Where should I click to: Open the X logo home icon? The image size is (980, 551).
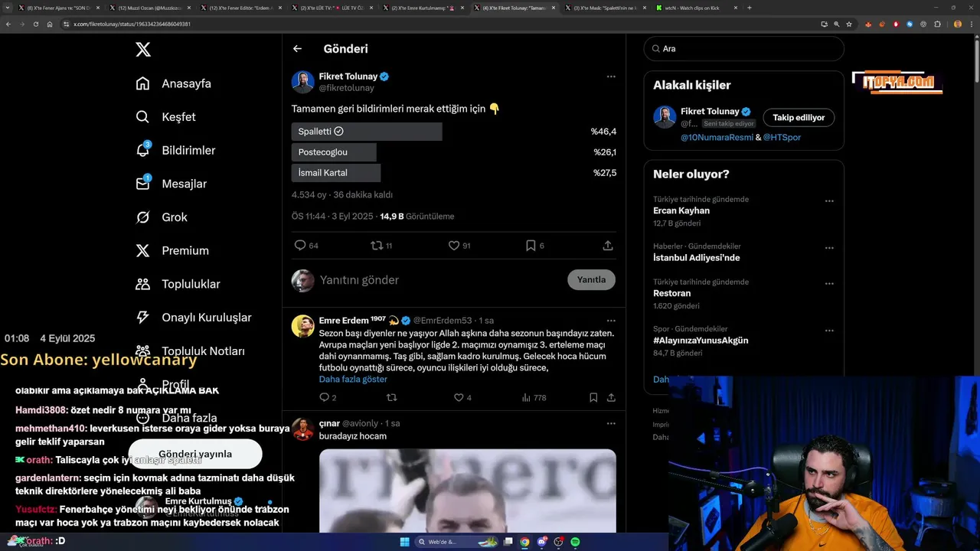pyautogui.click(x=143, y=50)
